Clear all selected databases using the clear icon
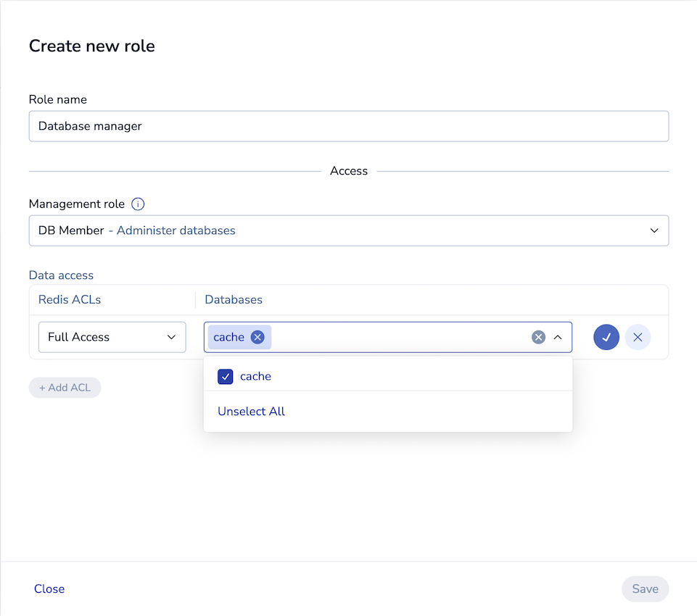The width and height of the screenshot is (697, 616). coord(538,336)
